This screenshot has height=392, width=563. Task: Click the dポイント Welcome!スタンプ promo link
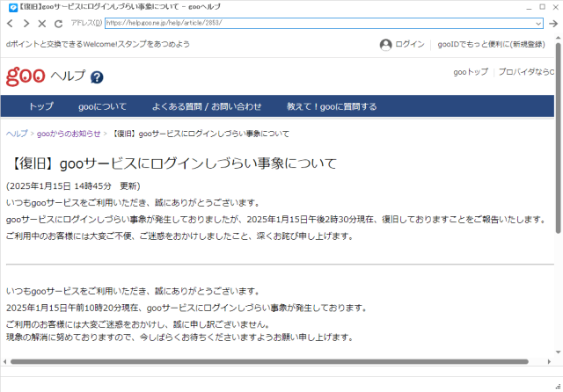pyautogui.click(x=98, y=44)
